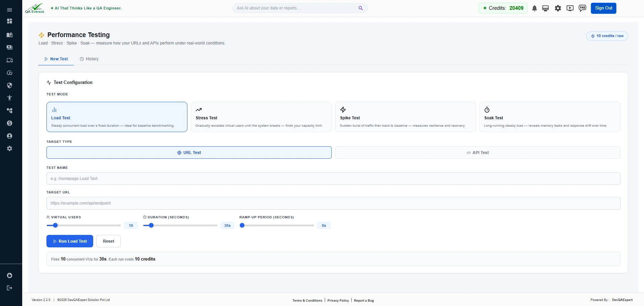Adjust the Ramp-up Period slider handle
Viewport: 644px width, 306px height.
[242, 225]
